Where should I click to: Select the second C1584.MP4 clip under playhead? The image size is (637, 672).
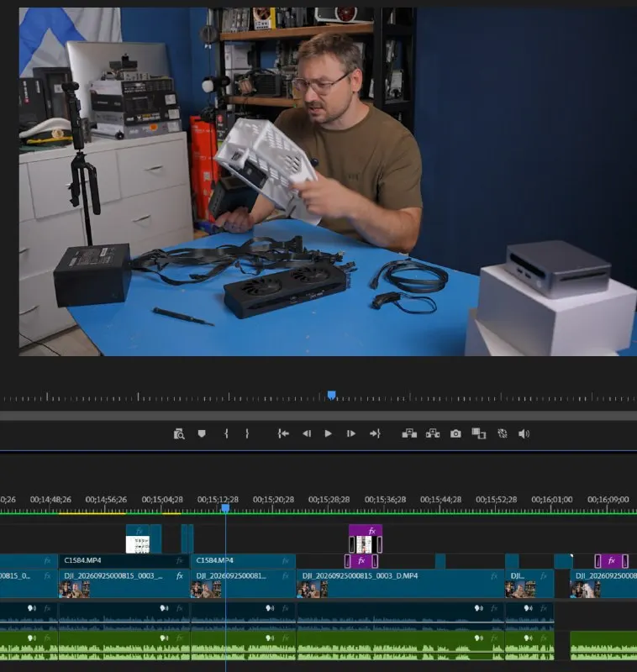[x=243, y=560]
